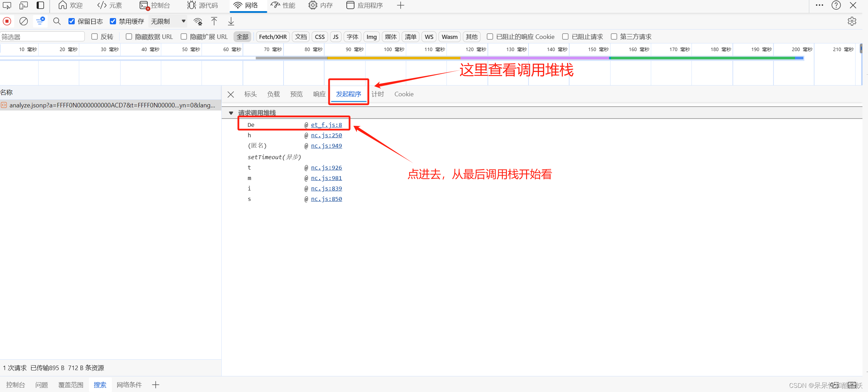Open the Sources tab

pos(203,5)
